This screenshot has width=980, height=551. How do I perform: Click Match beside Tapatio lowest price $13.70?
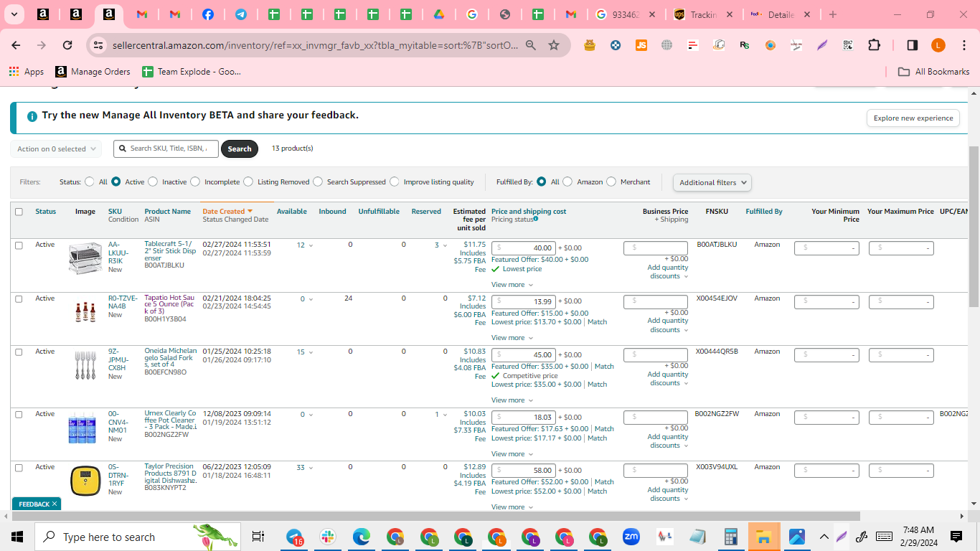(x=597, y=322)
